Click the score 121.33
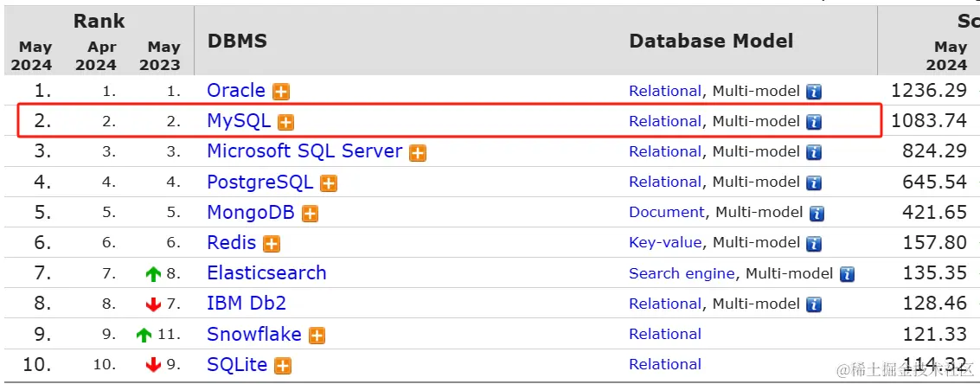 [934, 335]
